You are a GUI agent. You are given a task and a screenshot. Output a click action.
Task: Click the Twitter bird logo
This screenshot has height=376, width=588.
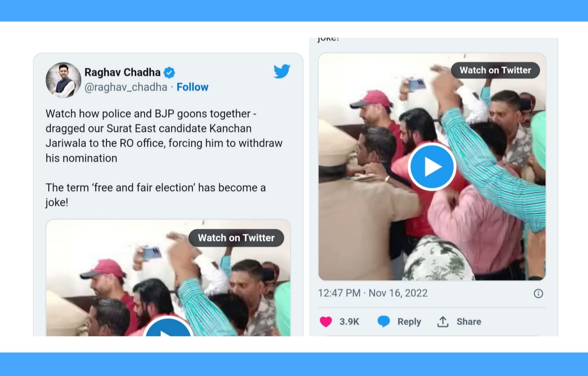coord(282,71)
